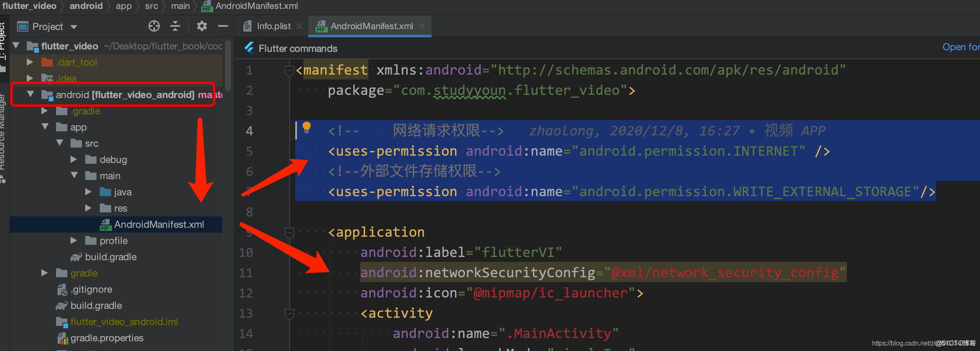Click the yellow intention lightbulb on line 4

[x=307, y=128]
